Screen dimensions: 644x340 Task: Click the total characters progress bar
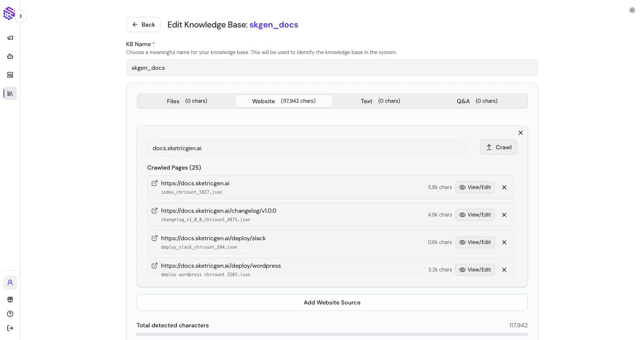coord(332,335)
